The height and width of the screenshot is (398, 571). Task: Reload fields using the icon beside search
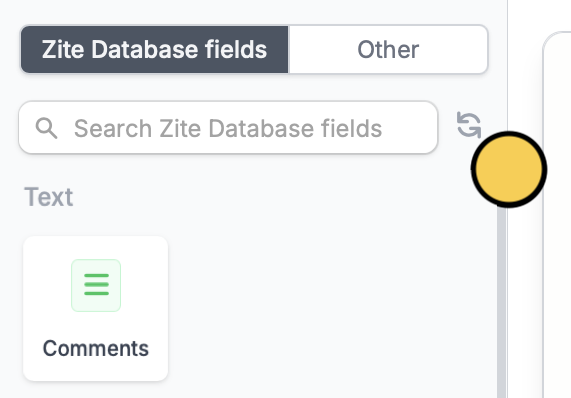(x=469, y=126)
